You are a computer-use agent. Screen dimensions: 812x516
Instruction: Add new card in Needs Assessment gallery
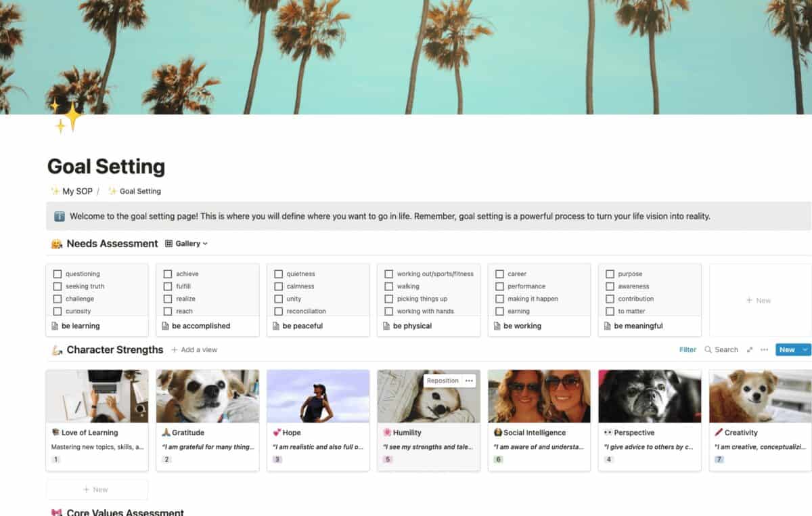(759, 300)
